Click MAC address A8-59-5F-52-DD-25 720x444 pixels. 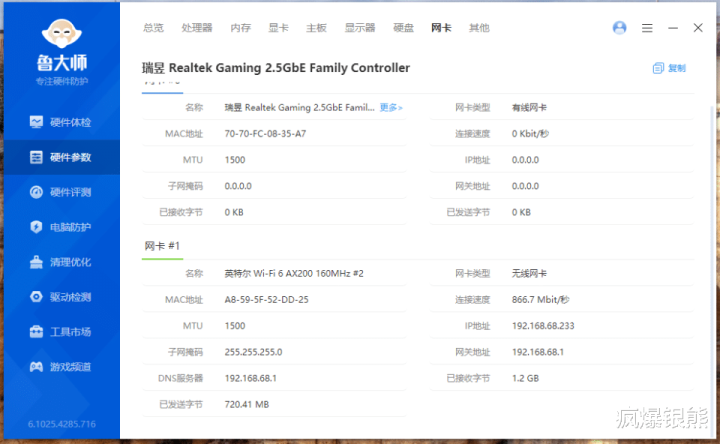266,299
